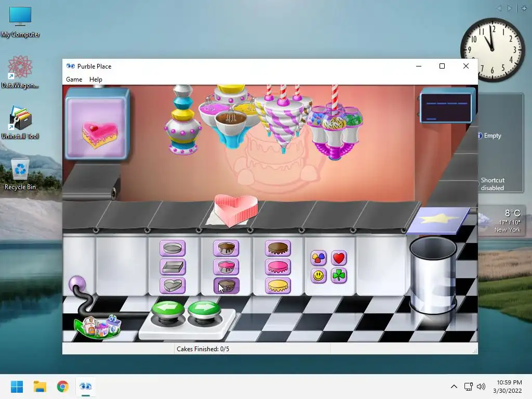This screenshot has width=532, height=399.
Task: Click the dark order monitor screen
Action: tap(445, 108)
